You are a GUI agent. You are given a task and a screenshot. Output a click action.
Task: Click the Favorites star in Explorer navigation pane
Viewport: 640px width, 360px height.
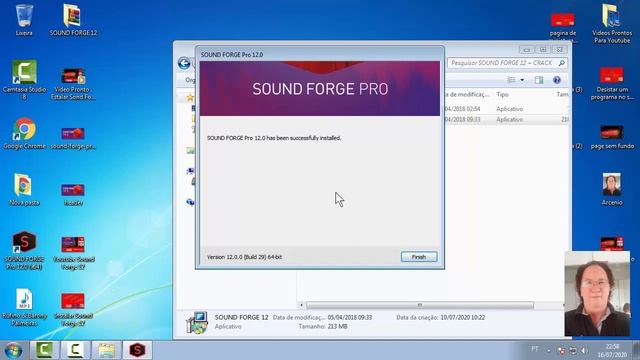point(190,97)
